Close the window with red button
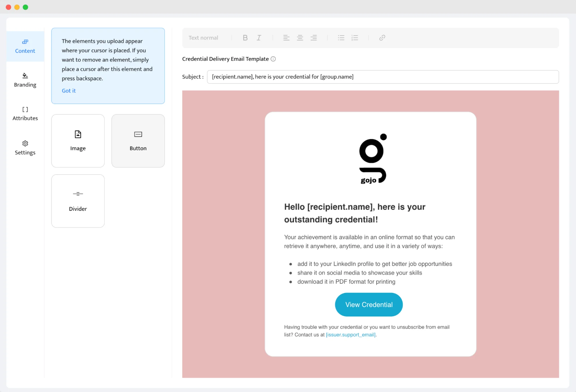Image resolution: width=576 pixels, height=392 pixels. (9, 7)
